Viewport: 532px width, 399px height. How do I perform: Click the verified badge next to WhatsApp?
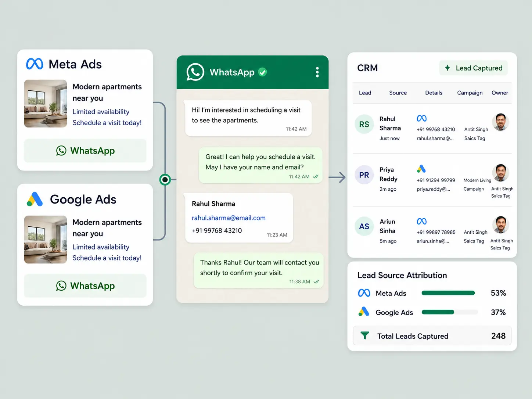262,72
